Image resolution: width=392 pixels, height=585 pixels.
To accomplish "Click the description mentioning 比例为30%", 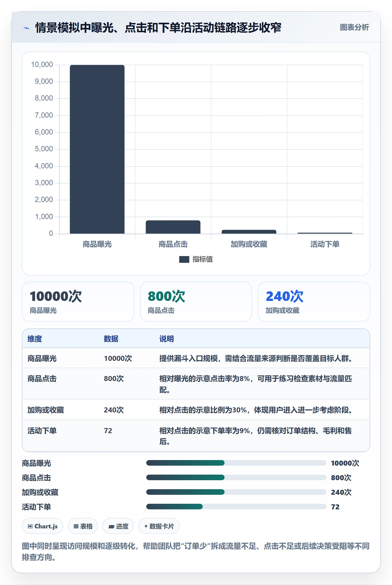I will 256,410.
